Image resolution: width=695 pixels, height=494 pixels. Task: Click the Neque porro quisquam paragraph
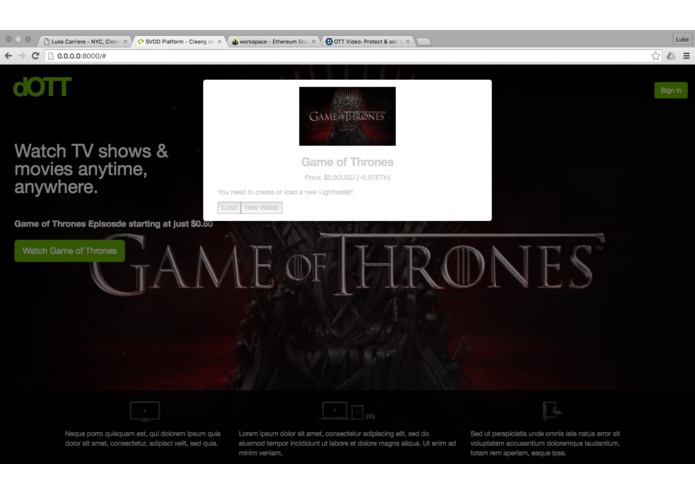point(143,439)
